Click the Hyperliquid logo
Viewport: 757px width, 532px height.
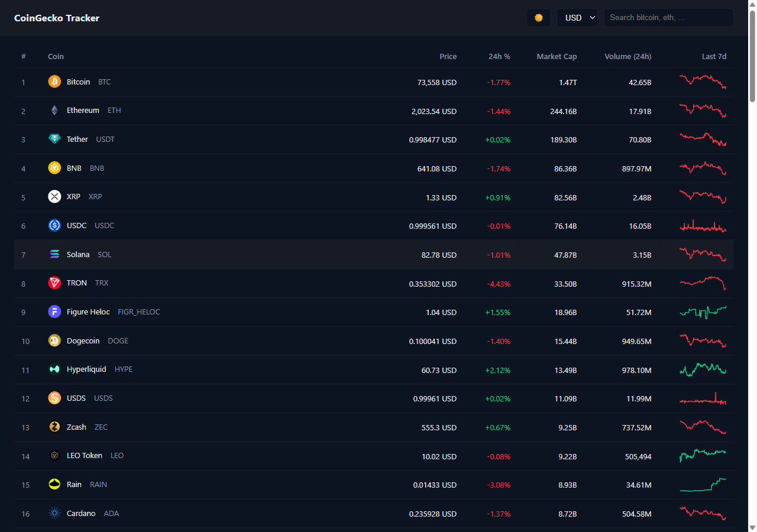coord(54,369)
